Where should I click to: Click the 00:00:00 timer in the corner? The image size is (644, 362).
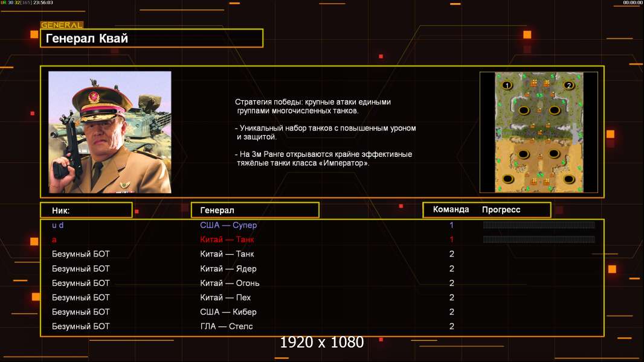point(633,2)
